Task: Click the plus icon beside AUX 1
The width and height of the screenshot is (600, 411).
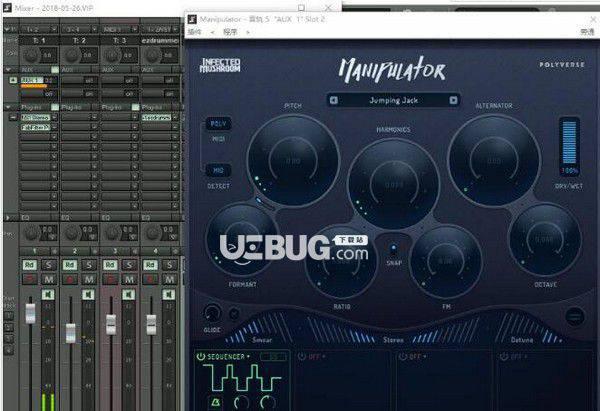Action: pyautogui.click(x=13, y=80)
